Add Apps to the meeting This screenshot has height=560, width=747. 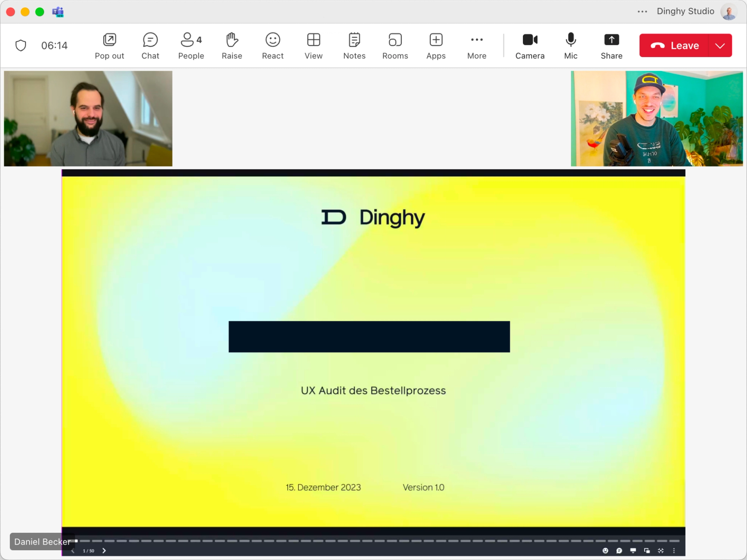436,46
